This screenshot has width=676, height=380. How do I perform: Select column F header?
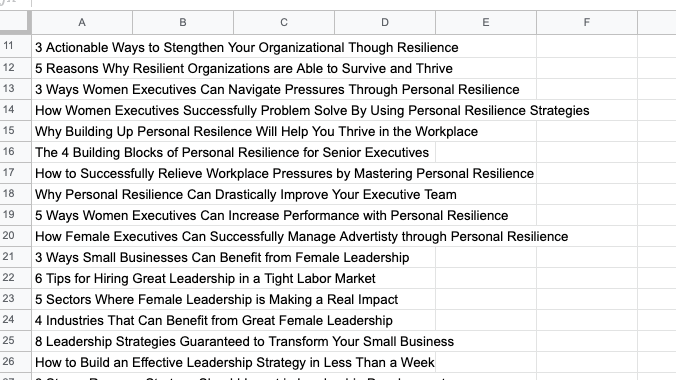587,22
